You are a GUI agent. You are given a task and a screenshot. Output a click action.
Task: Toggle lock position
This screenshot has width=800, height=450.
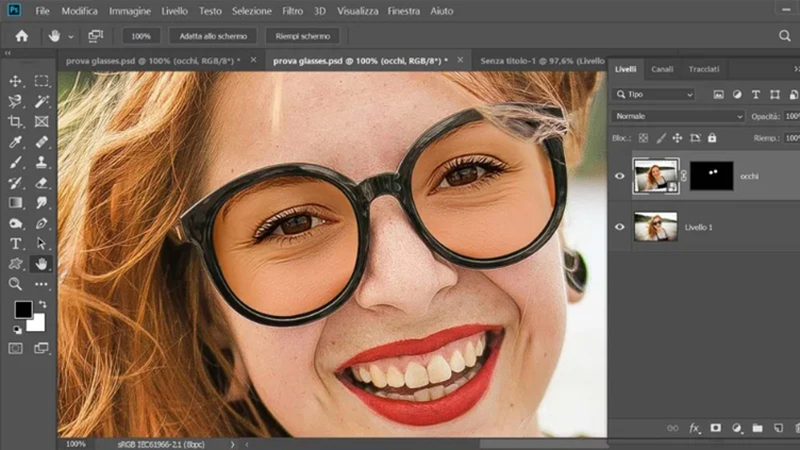[x=677, y=138]
